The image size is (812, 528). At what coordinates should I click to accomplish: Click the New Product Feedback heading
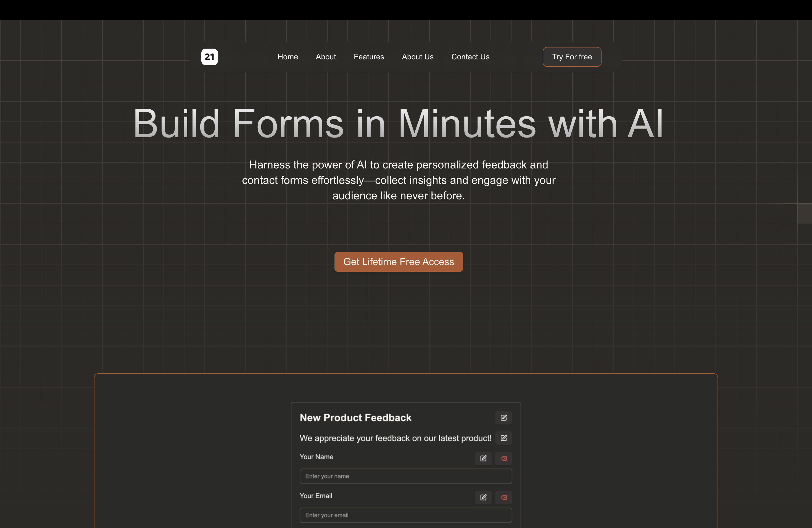click(355, 418)
